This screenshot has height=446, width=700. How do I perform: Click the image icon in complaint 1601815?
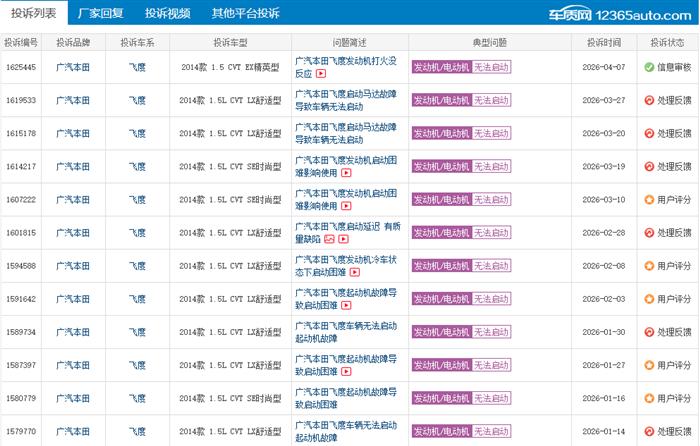click(329, 239)
